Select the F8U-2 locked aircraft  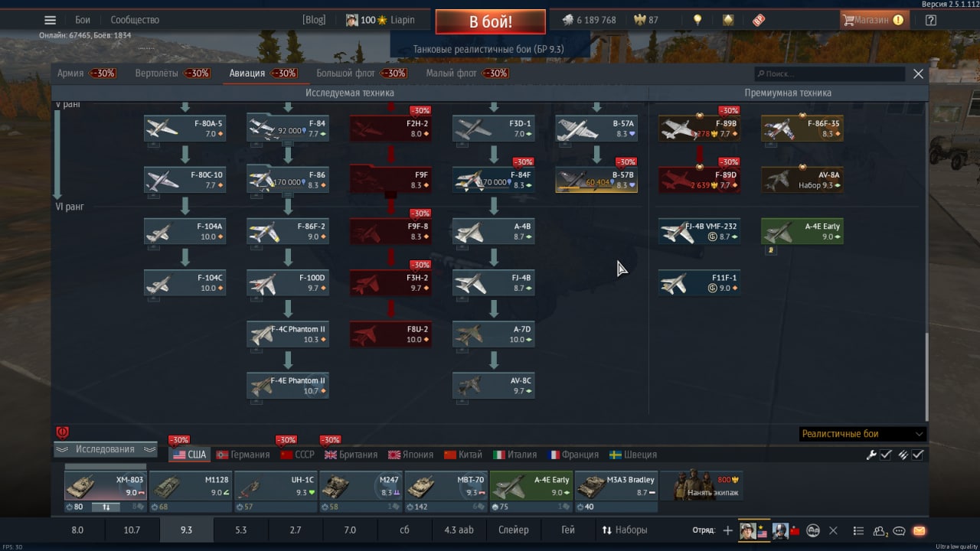pyautogui.click(x=390, y=334)
